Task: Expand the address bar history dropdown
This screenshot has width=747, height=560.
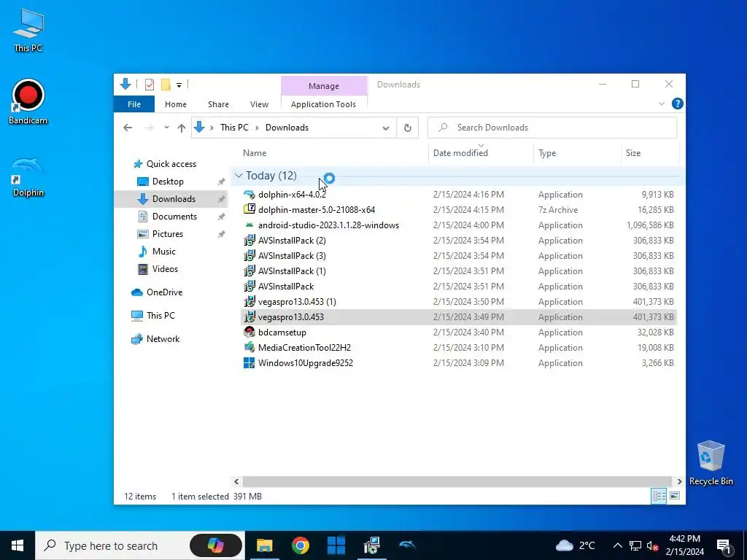Action: [386, 128]
